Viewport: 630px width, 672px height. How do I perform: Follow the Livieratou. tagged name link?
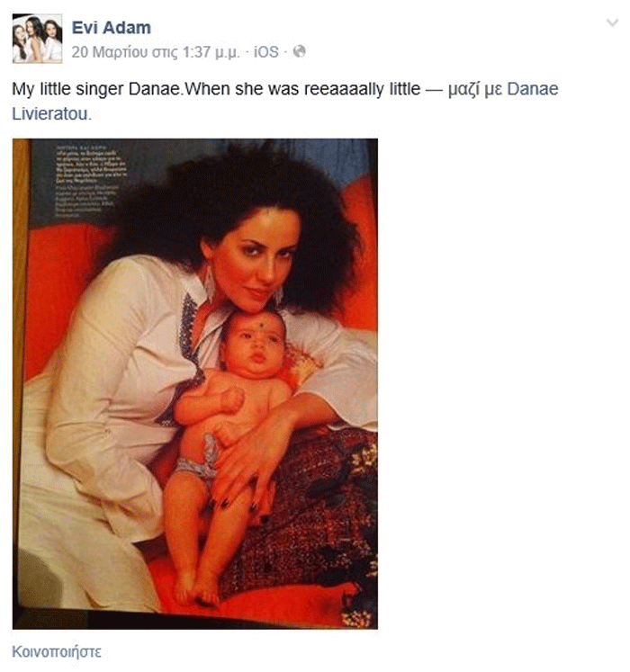coord(52,114)
